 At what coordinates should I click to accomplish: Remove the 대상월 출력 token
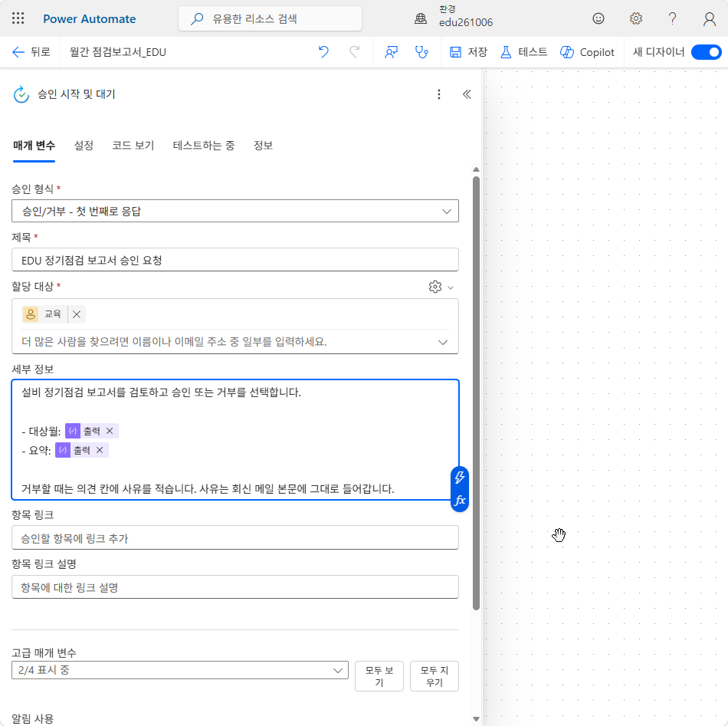point(110,431)
